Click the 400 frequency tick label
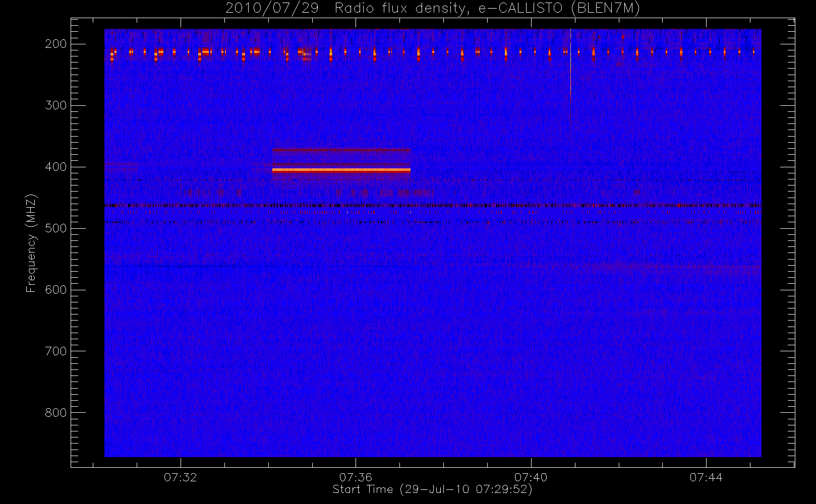 (56, 167)
